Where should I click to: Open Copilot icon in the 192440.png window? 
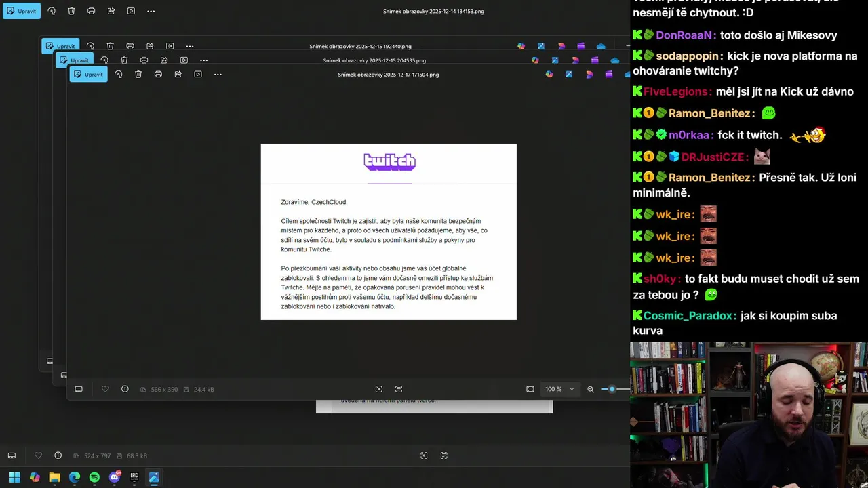(521, 46)
